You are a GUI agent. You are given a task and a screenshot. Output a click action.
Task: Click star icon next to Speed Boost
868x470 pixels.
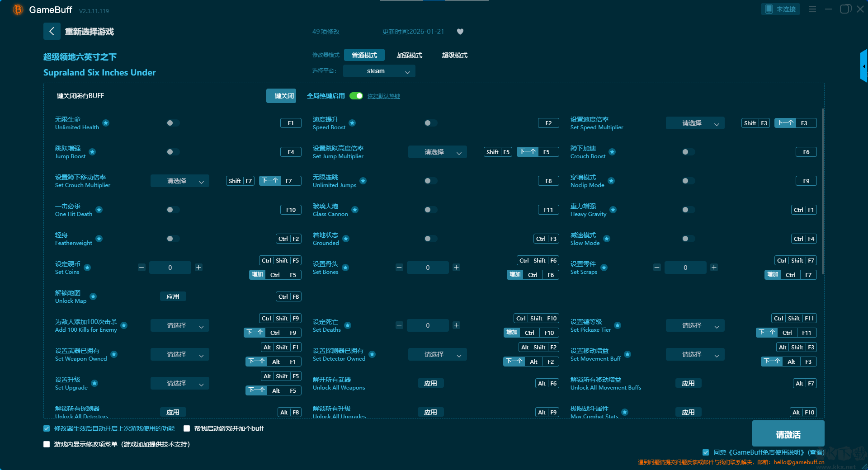pyautogui.click(x=352, y=123)
